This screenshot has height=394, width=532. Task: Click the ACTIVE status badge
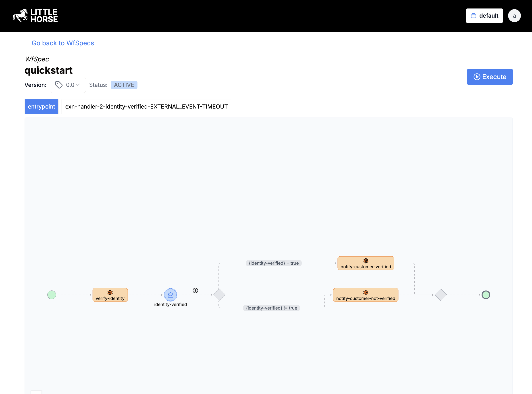click(x=124, y=85)
